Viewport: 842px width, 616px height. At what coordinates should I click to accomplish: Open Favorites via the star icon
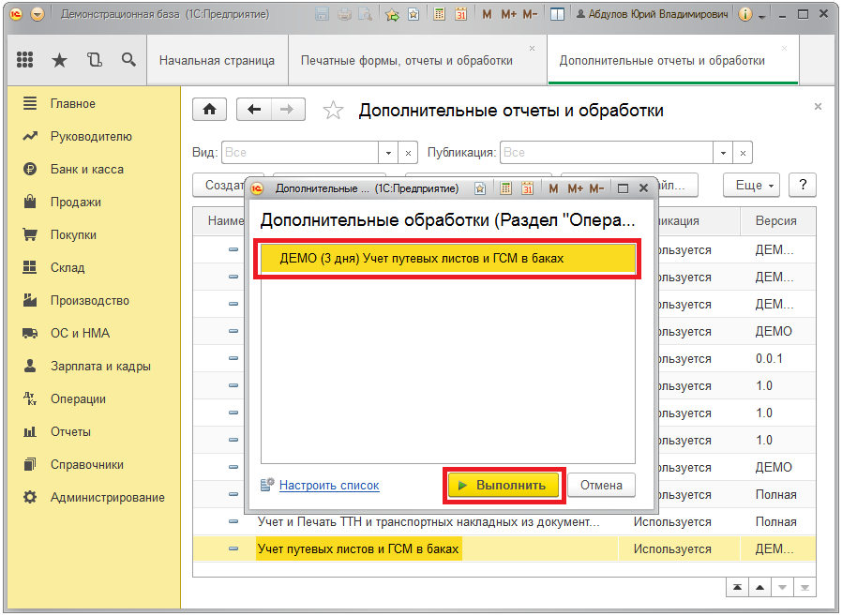(x=59, y=60)
